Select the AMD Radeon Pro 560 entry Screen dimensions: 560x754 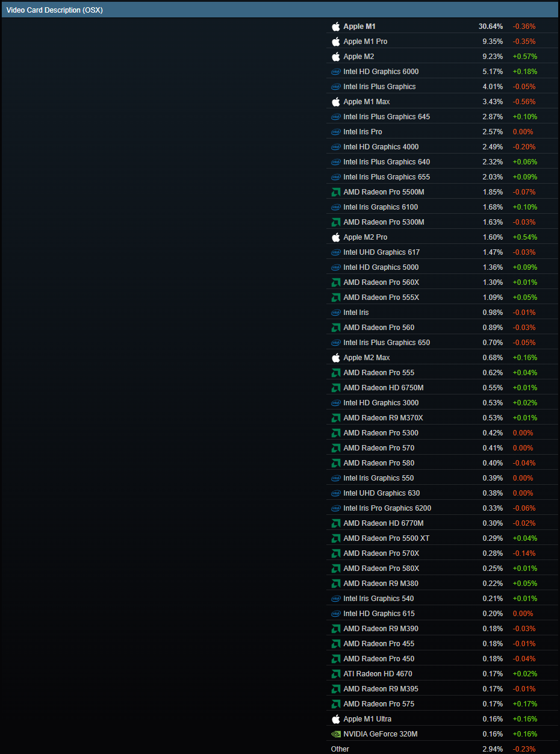[379, 328]
